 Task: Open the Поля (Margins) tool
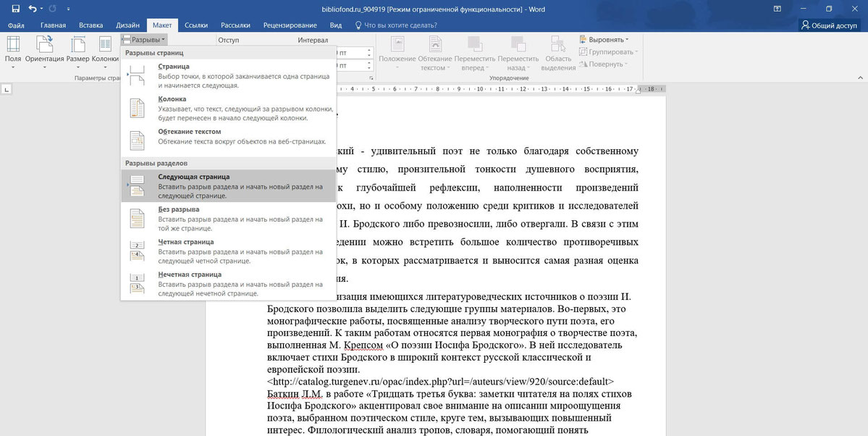[12, 58]
